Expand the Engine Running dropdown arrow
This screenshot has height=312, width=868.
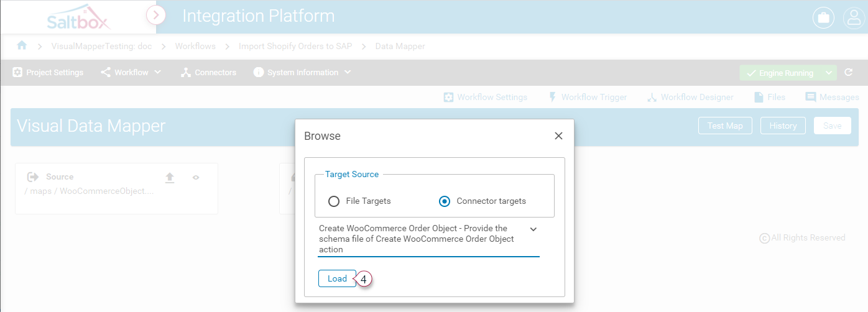pyautogui.click(x=829, y=73)
